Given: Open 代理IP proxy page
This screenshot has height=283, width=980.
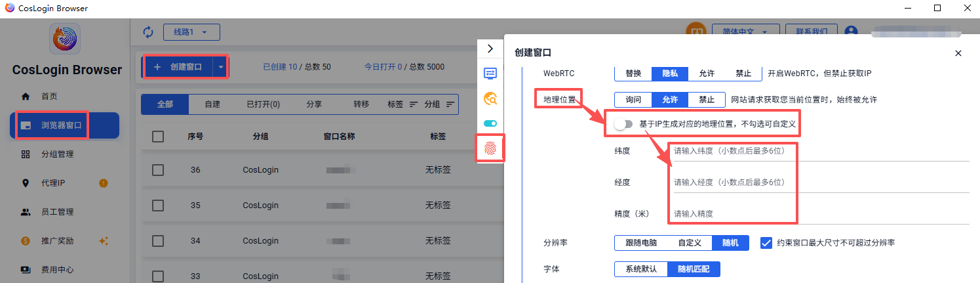Looking at the screenshot, I should (x=53, y=183).
